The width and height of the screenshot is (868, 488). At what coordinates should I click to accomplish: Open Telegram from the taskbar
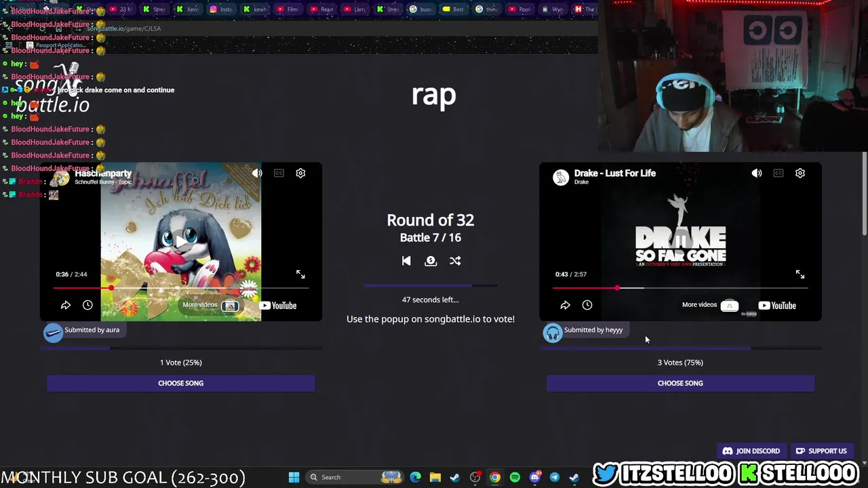pyautogui.click(x=554, y=477)
